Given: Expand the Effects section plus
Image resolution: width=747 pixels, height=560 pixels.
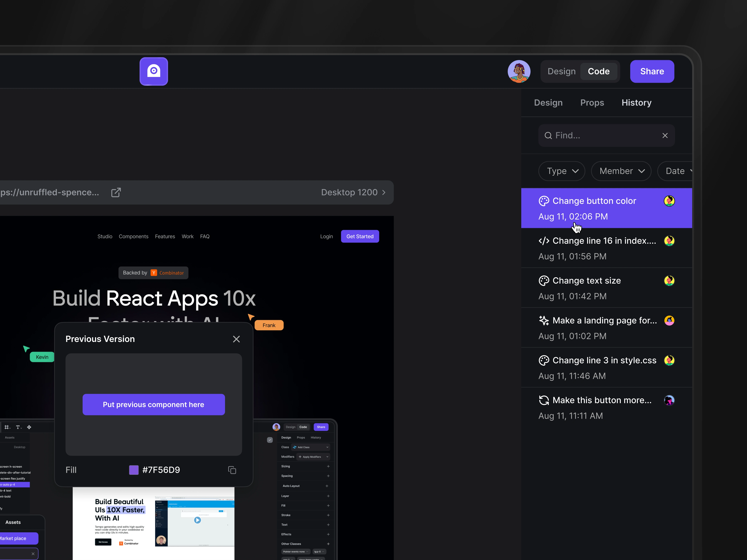Looking at the screenshot, I should [x=328, y=534].
